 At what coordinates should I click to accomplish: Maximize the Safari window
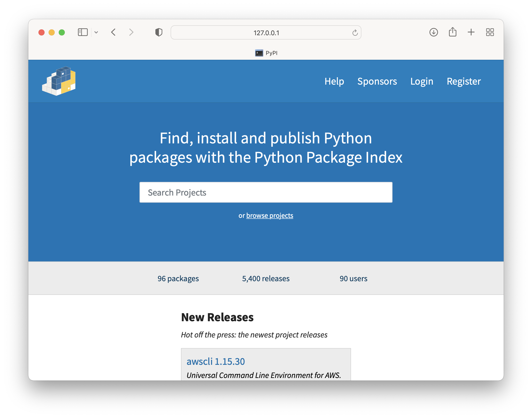(62, 32)
